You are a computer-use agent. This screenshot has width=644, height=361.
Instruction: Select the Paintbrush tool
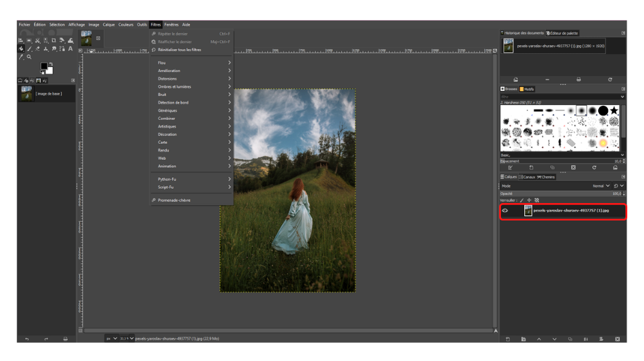(x=30, y=48)
